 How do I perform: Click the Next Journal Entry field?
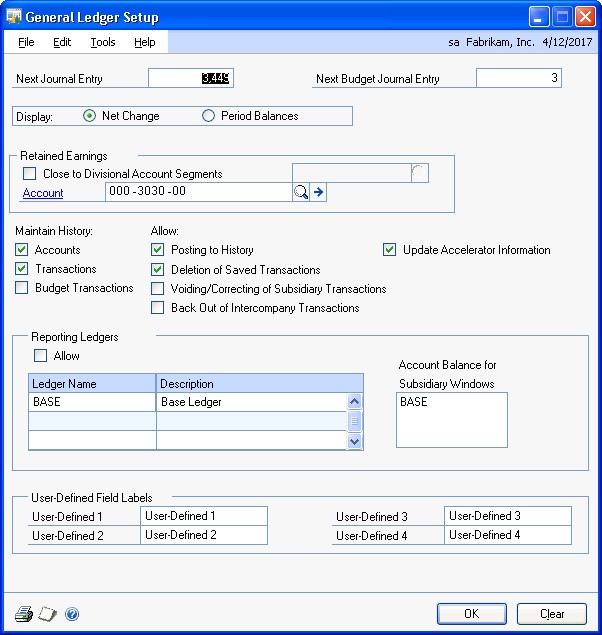click(x=191, y=78)
